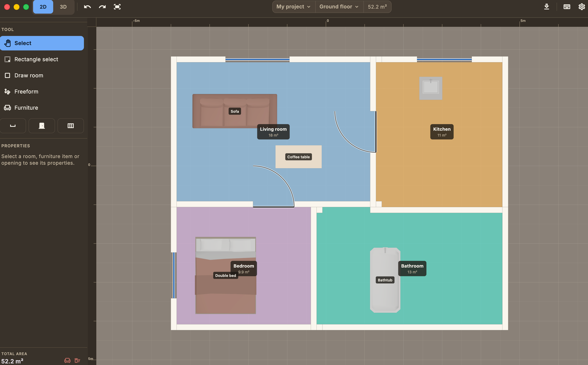Click the redo arrow icon

[x=102, y=7]
